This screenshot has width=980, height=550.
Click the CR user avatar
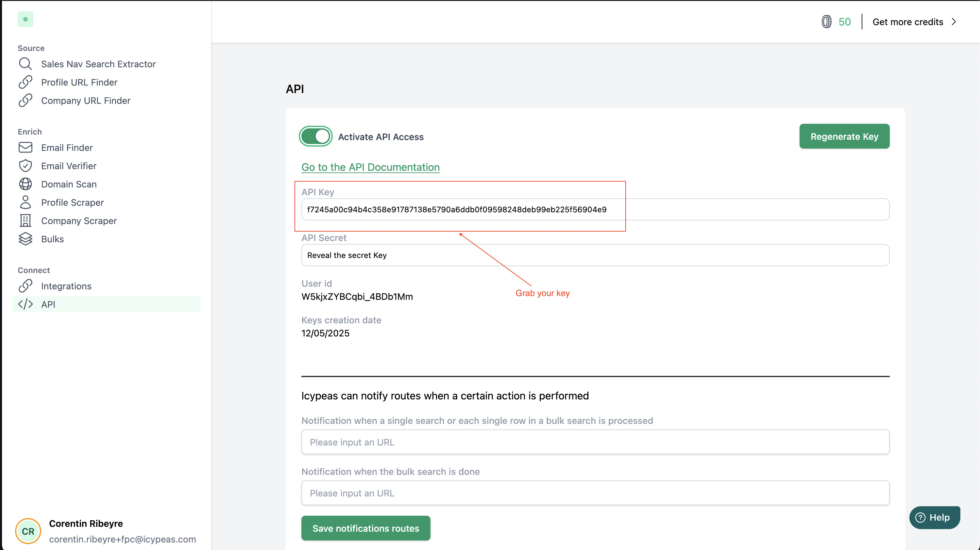coord(28,531)
